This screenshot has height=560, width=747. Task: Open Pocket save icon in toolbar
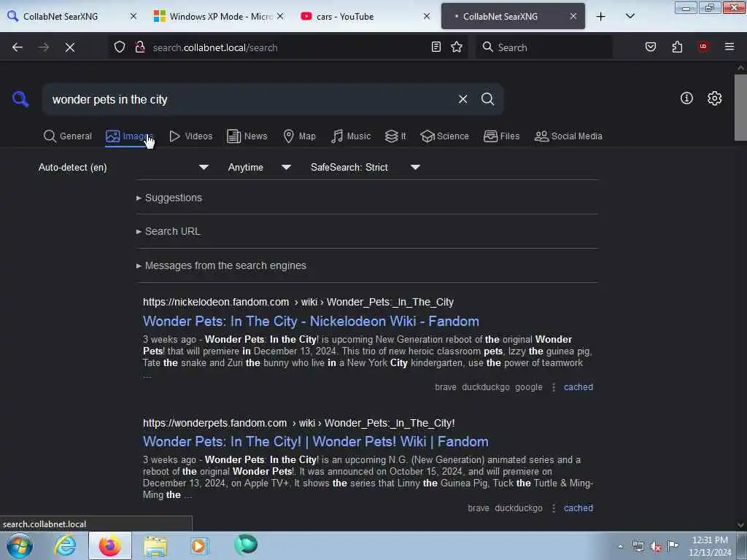(x=650, y=47)
